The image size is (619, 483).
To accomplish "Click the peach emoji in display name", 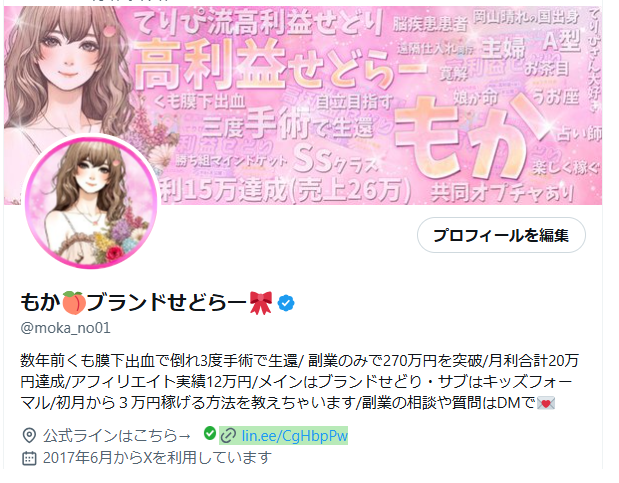I will [74, 303].
